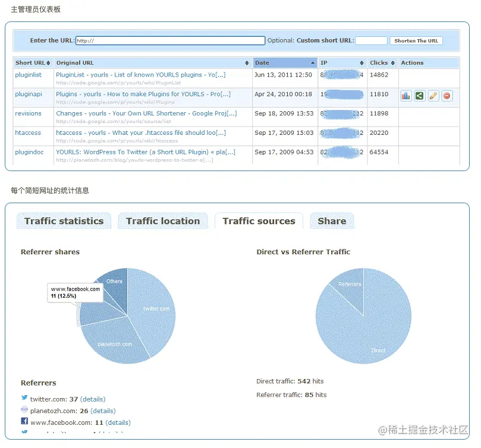481x448 pixels.
Task: Click the planetozh.com favicon in Referrers
Action: pyautogui.click(x=24, y=409)
